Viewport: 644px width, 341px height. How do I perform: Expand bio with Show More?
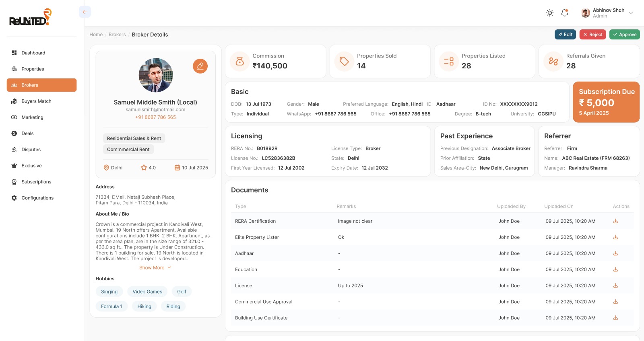[x=155, y=268]
